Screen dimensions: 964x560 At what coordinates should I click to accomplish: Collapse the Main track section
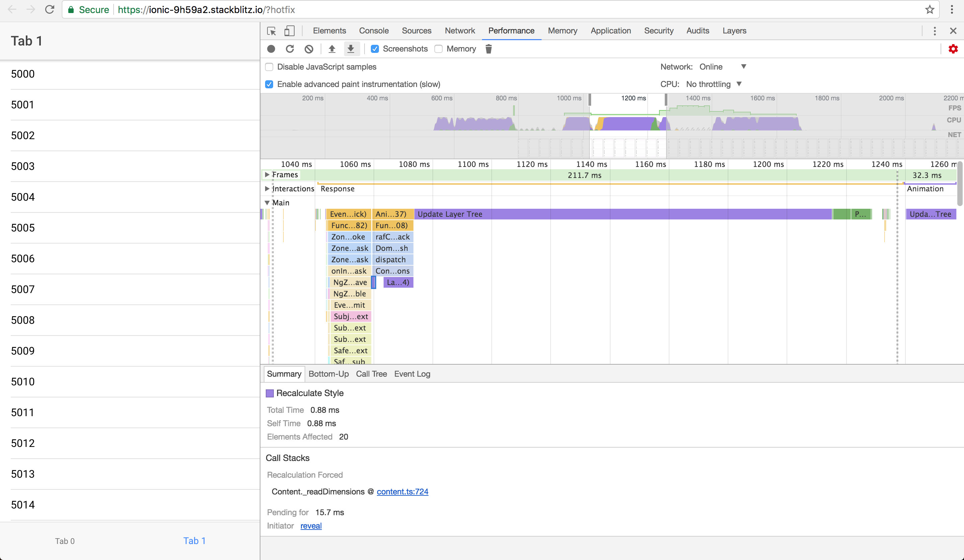(267, 203)
